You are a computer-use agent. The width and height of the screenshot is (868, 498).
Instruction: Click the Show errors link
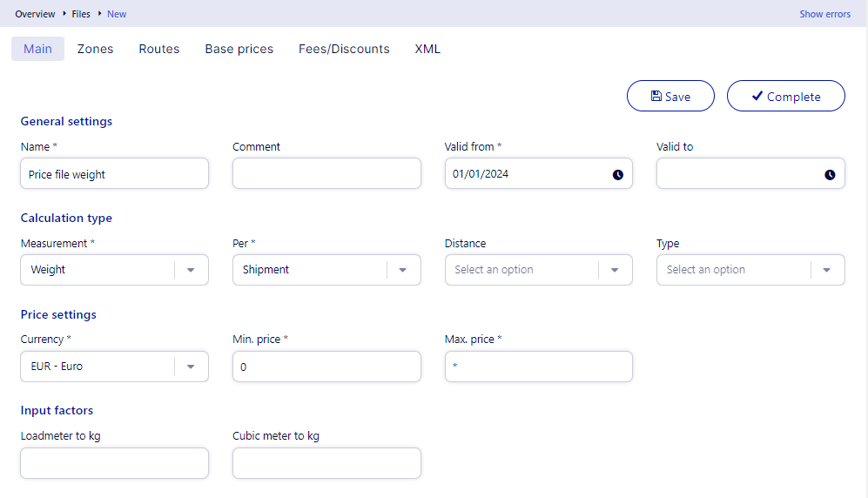click(824, 14)
